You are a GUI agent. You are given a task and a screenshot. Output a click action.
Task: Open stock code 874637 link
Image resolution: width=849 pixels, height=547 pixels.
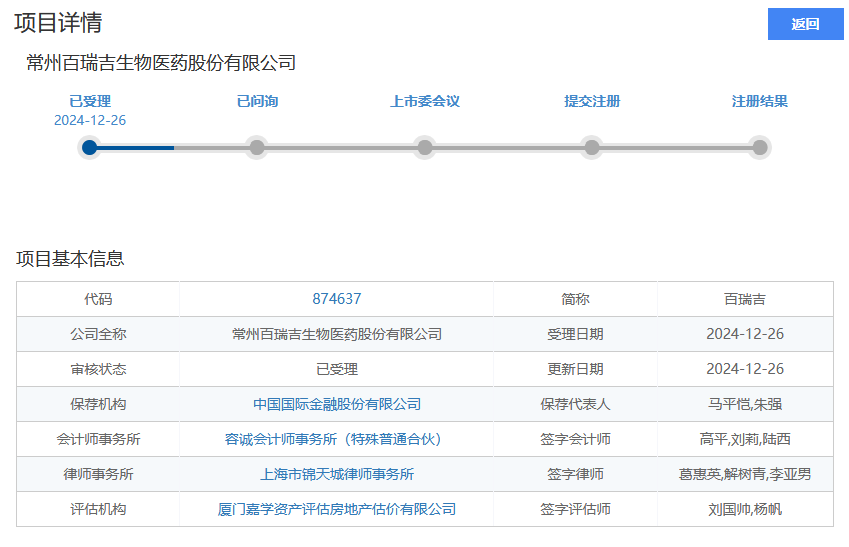pyautogui.click(x=337, y=299)
